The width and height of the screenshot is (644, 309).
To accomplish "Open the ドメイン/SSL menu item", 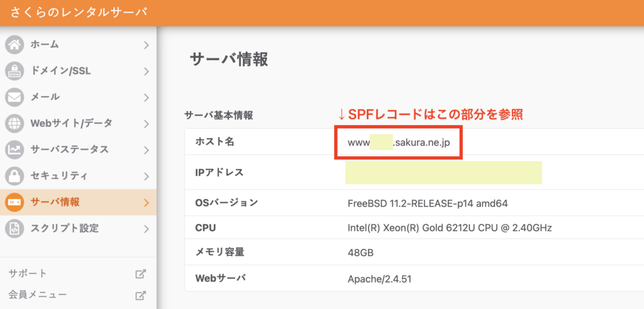I will coord(78,72).
